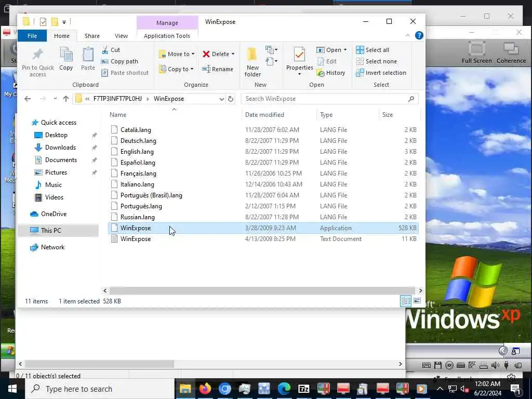Screen dimensions: 532x399
Task: Open the Move to dropdown
Action: point(177,54)
